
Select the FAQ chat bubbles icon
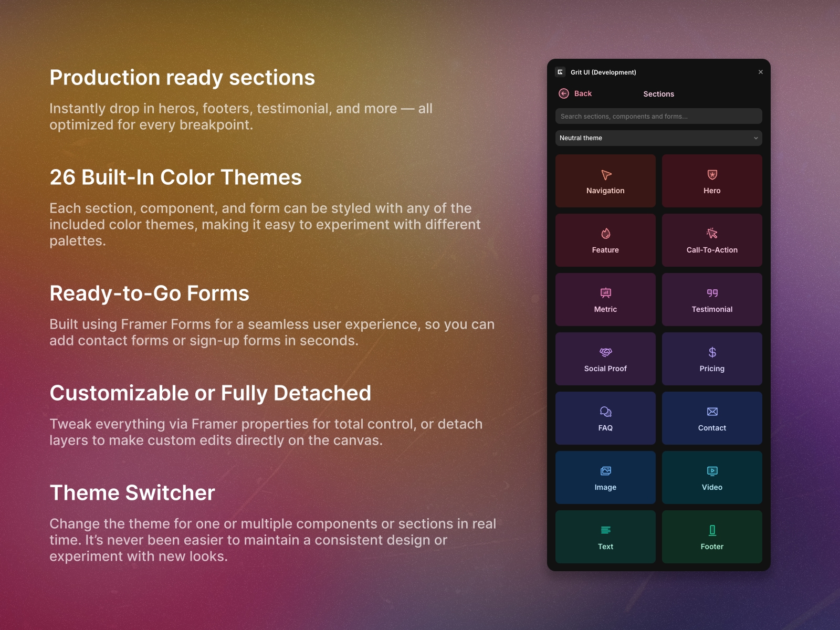click(605, 412)
